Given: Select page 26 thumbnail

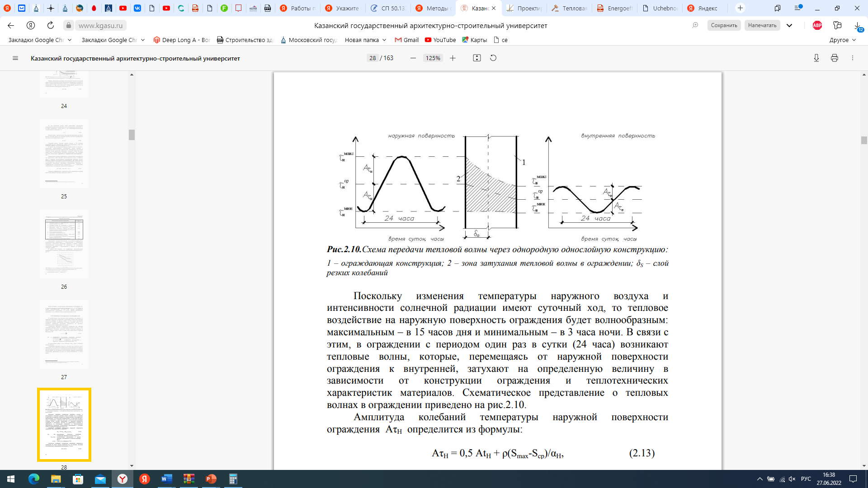Looking at the screenshot, I should point(64,244).
